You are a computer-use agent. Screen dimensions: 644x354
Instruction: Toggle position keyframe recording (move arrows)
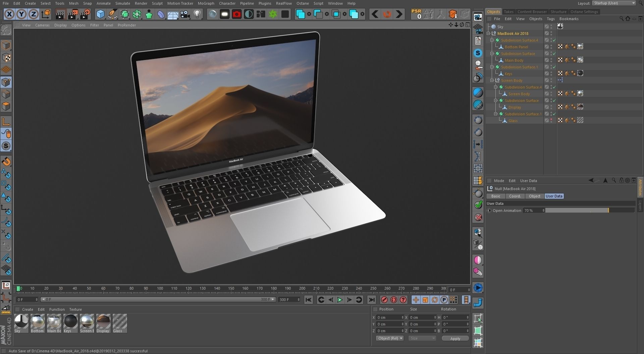coord(416,300)
